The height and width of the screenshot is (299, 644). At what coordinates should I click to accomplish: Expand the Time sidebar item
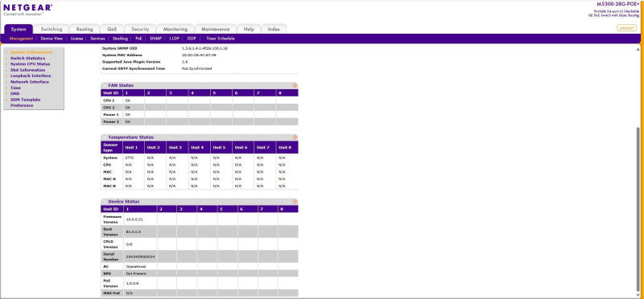click(x=15, y=88)
